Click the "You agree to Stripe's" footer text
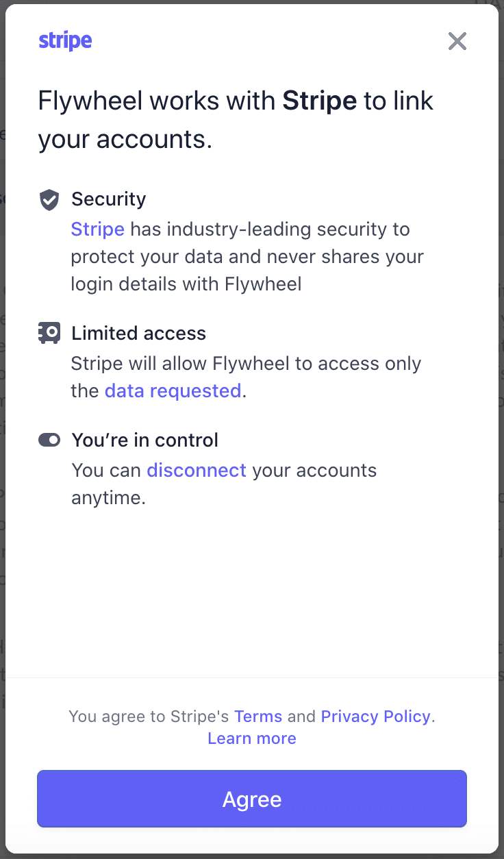 149,717
